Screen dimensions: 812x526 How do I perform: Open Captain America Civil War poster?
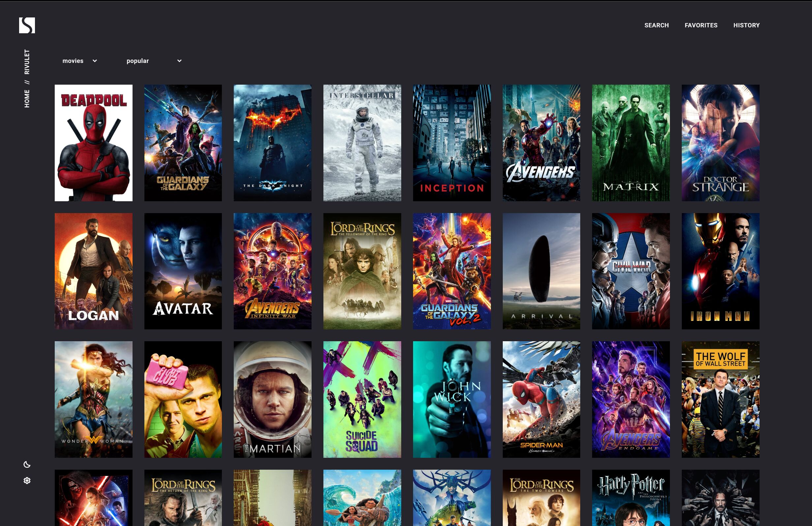[631, 271]
